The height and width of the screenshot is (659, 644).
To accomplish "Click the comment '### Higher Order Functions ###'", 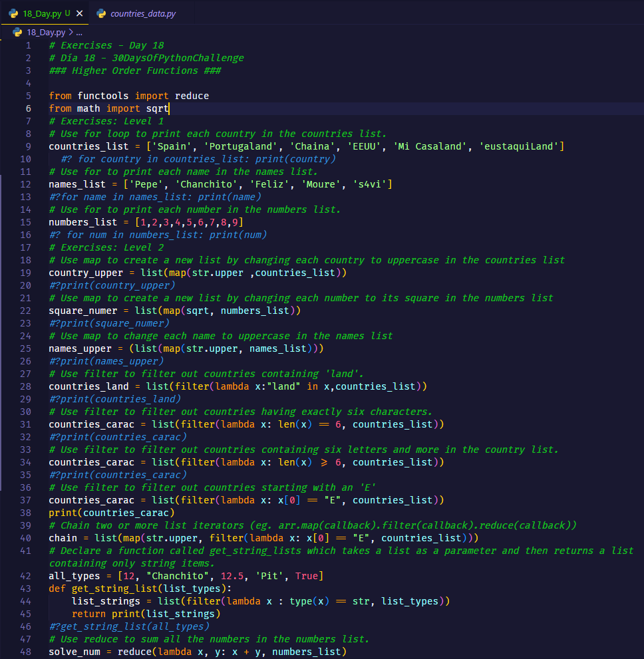I will coord(135,70).
